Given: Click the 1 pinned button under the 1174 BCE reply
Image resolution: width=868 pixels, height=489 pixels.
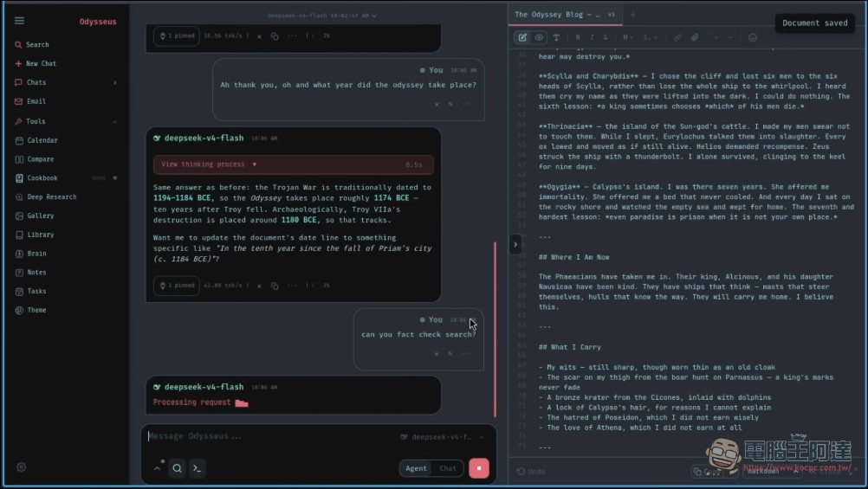Looking at the screenshot, I should click(x=177, y=286).
